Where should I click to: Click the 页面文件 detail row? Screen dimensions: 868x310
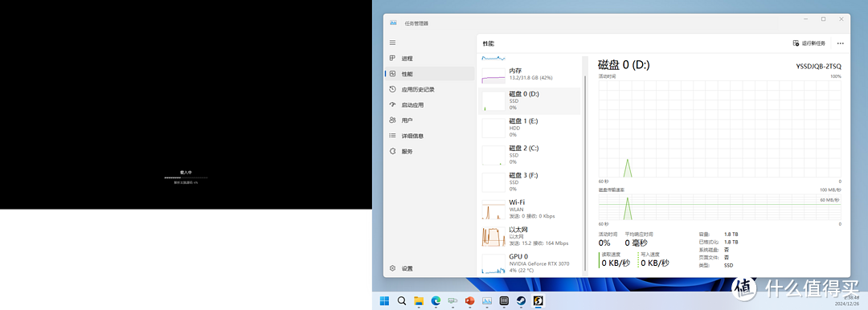pos(714,258)
